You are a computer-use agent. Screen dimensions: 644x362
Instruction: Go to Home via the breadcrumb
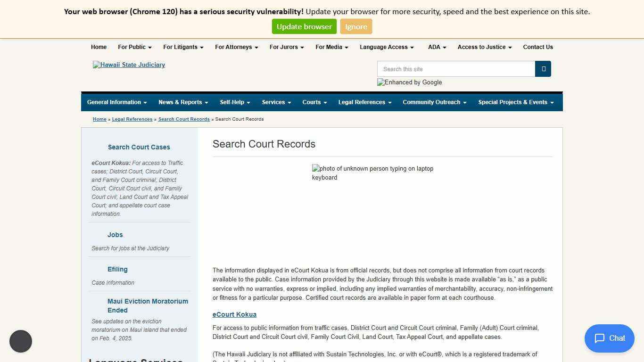99,119
